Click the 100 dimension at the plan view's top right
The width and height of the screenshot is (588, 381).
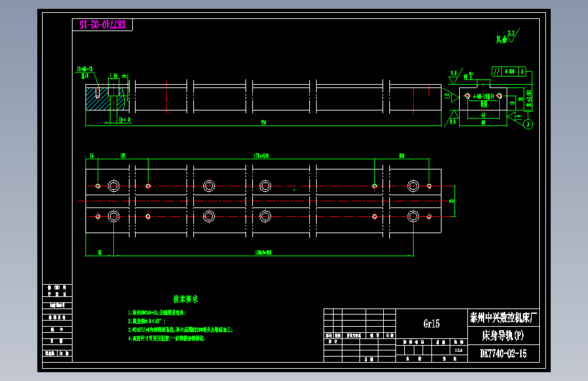401,156
